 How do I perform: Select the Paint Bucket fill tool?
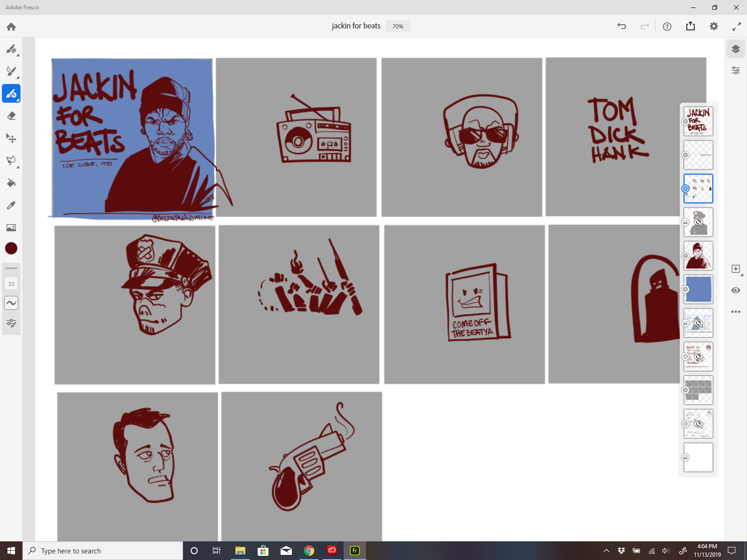(x=11, y=183)
